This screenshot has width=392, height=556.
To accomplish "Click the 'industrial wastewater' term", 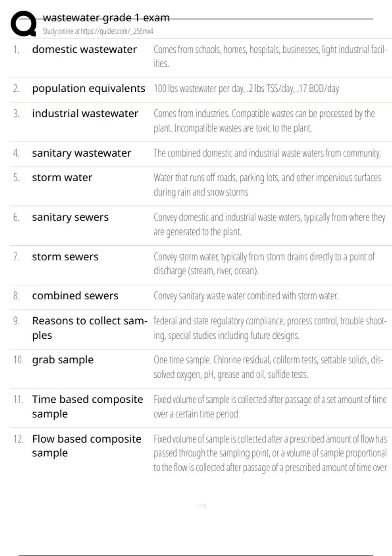I will click(x=85, y=113).
